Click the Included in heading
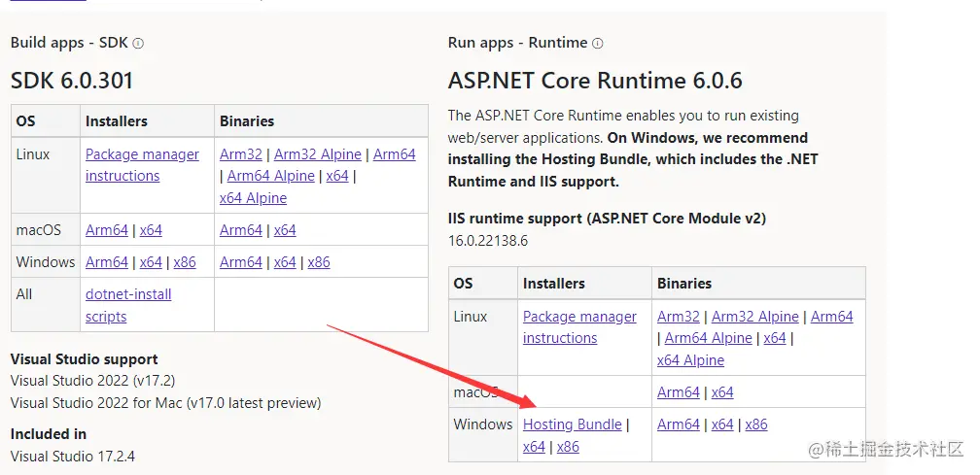The height and width of the screenshot is (475, 980). coord(49,434)
